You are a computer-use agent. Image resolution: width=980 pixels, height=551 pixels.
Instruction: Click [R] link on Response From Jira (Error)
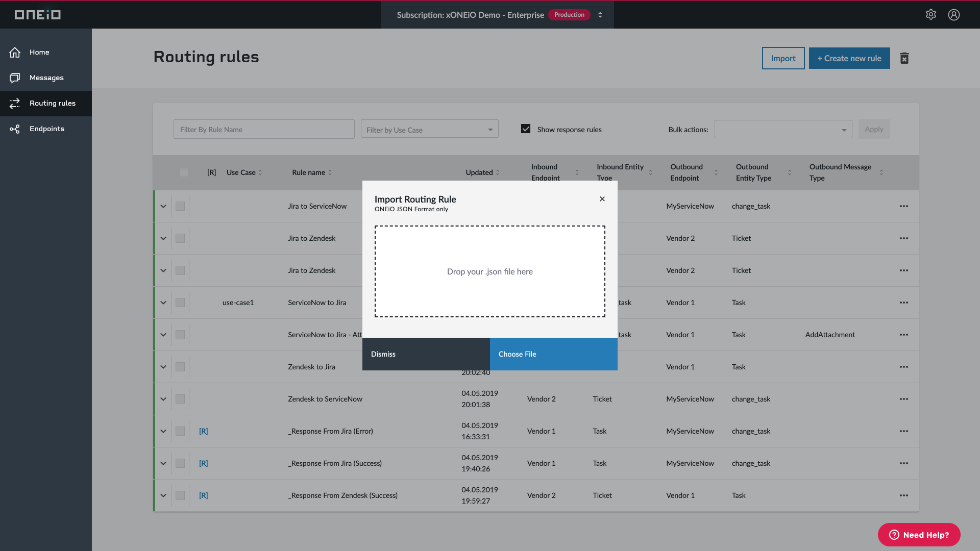pyautogui.click(x=203, y=431)
